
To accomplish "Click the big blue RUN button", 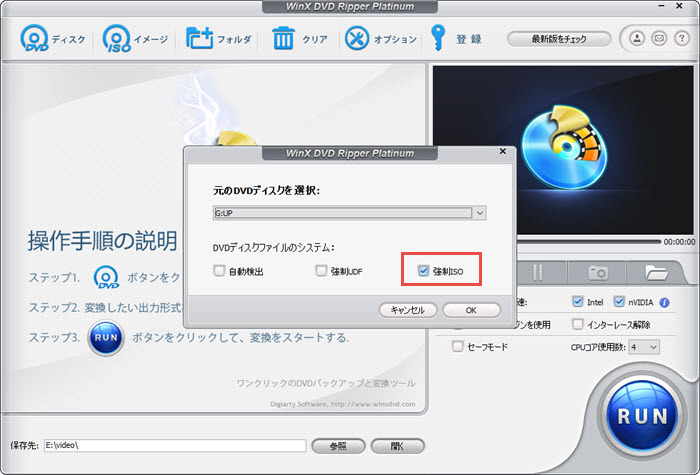I will tap(642, 415).
